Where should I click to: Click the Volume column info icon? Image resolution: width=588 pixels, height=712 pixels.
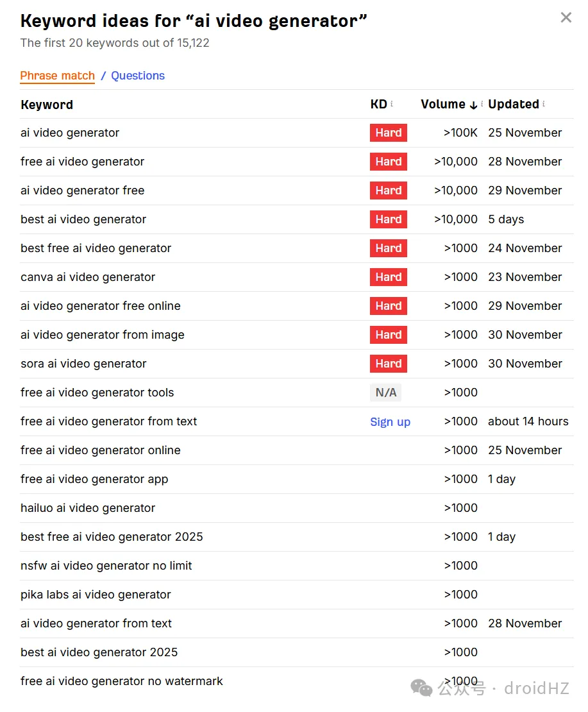482,104
